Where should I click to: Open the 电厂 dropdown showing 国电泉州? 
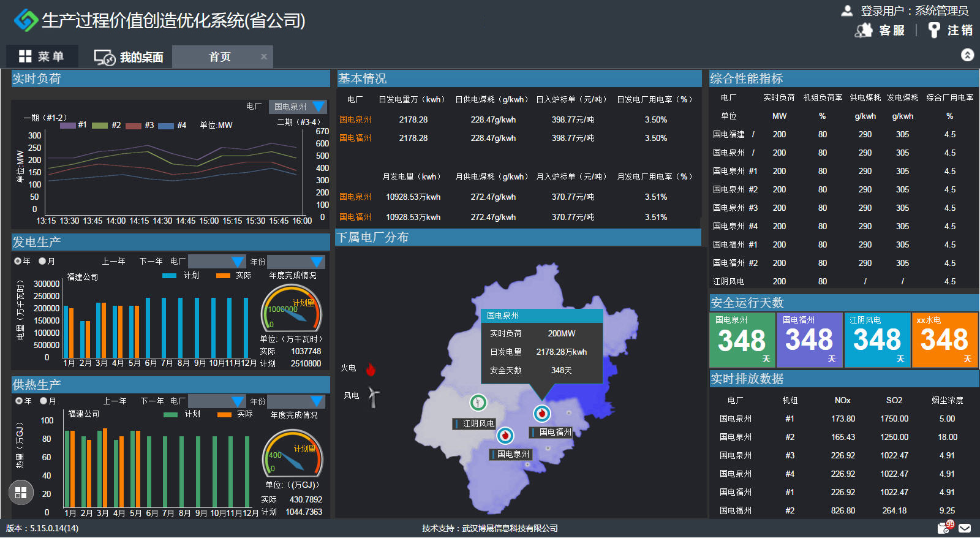(299, 107)
